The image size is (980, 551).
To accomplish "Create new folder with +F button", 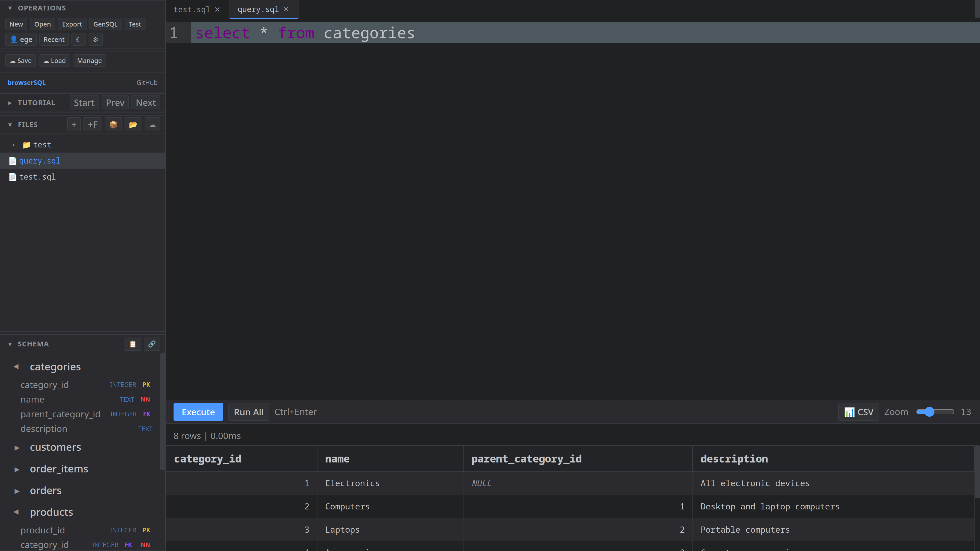I will 93,125.
